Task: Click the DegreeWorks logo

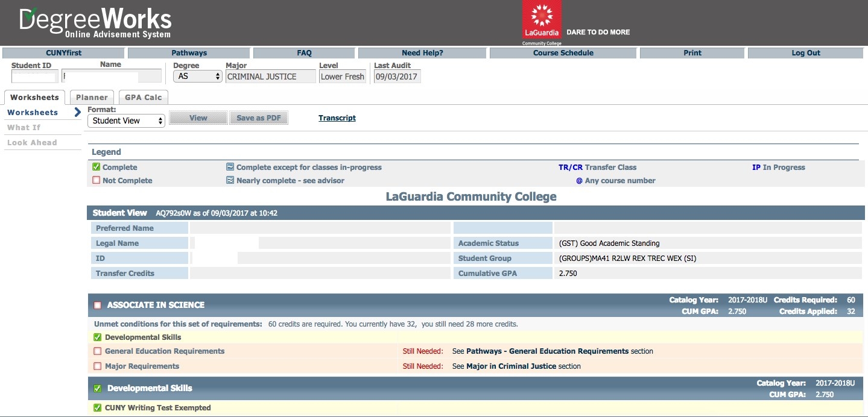Action: 95,24
